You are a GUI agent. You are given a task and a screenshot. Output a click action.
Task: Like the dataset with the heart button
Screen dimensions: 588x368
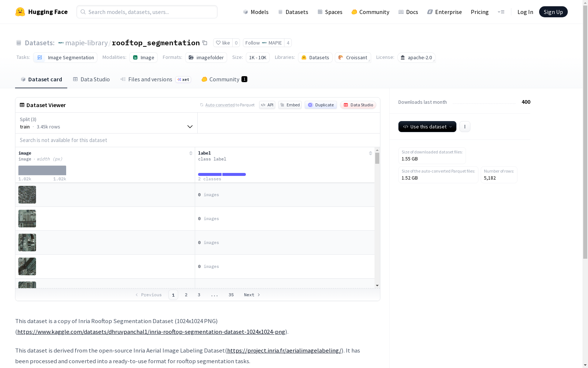click(x=223, y=43)
